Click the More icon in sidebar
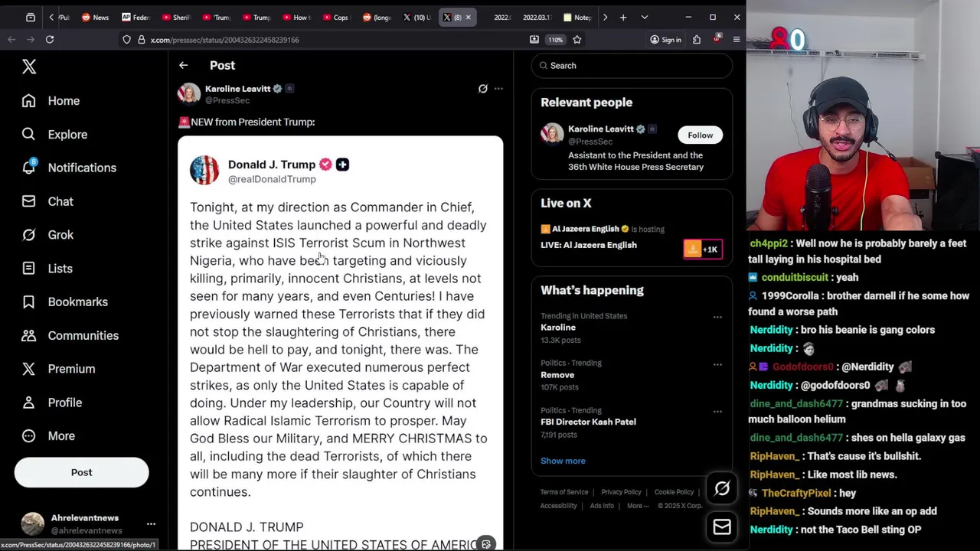This screenshot has height=551, width=980. (28, 436)
